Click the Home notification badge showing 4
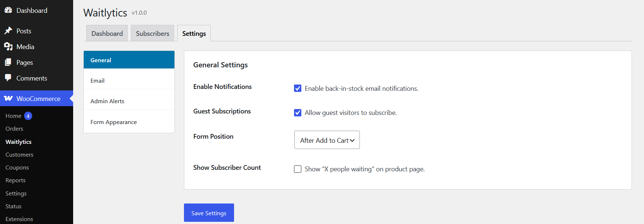Viewport: 644px width, 224px height. tap(28, 116)
